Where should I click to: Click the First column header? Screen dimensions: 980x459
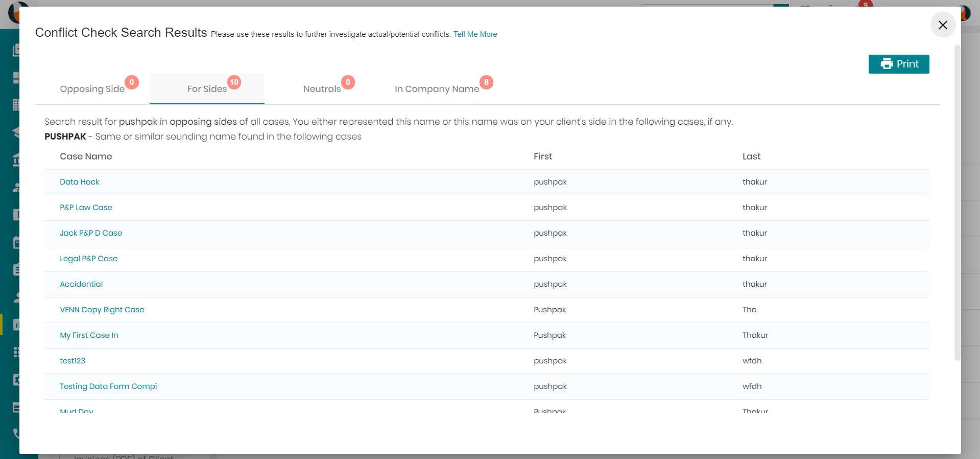pyautogui.click(x=543, y=156)
